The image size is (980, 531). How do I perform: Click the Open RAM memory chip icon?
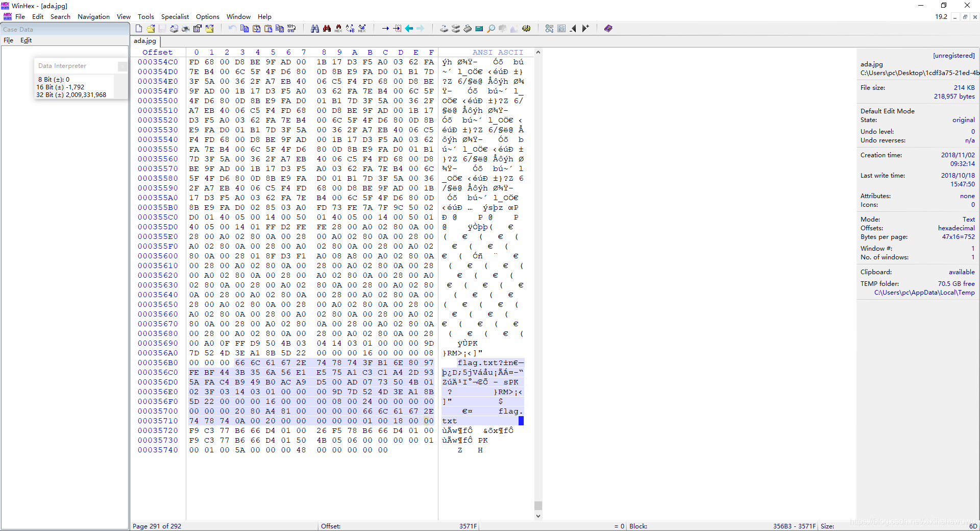[x=467, y=29]
